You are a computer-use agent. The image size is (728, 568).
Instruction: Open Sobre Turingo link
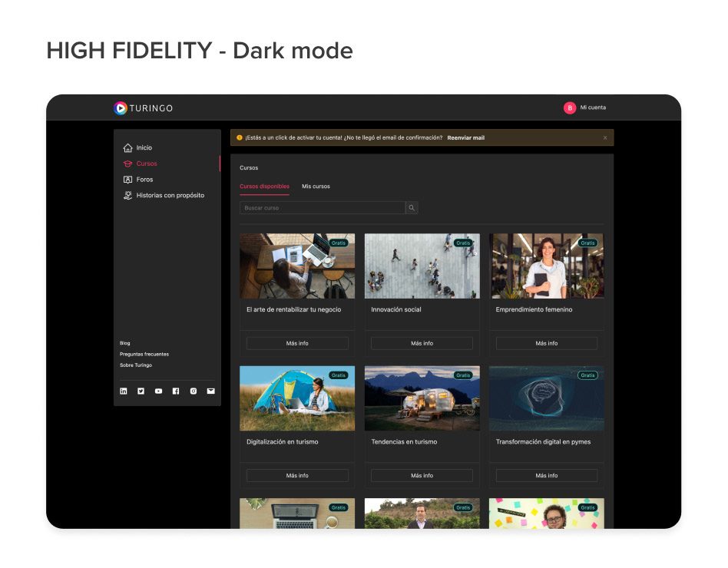[136, 365]
